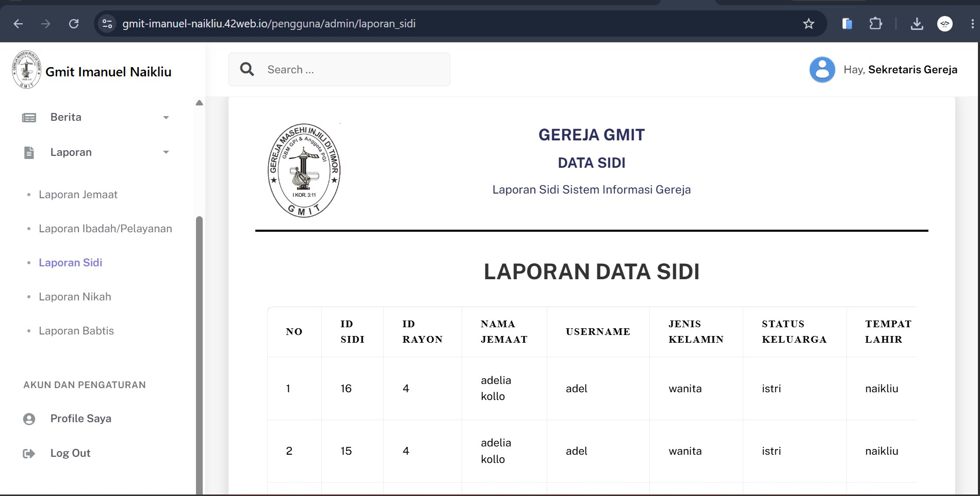The width and height of the screenshot is (980, 496).
Task: Click the search magnifier icon
Action: [247, 69]
